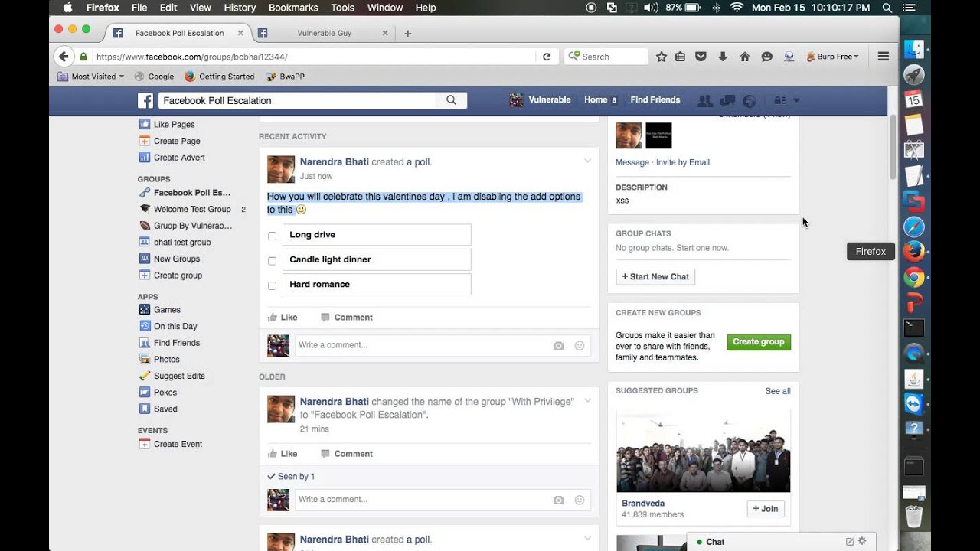This screenshot has height=551, width=980.
Task: Select the Facebook Poll Escalation tab
Action: pos(179,34)
